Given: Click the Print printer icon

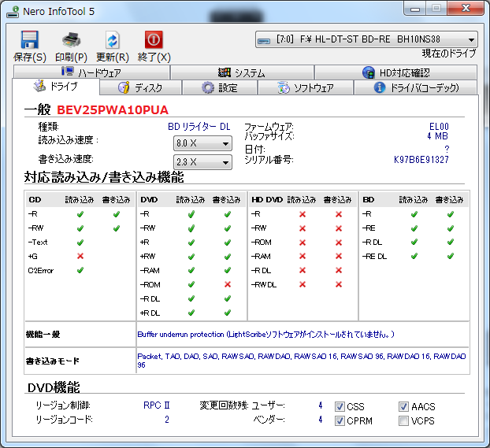Looking at the screenshot, I should coord(71,40).
